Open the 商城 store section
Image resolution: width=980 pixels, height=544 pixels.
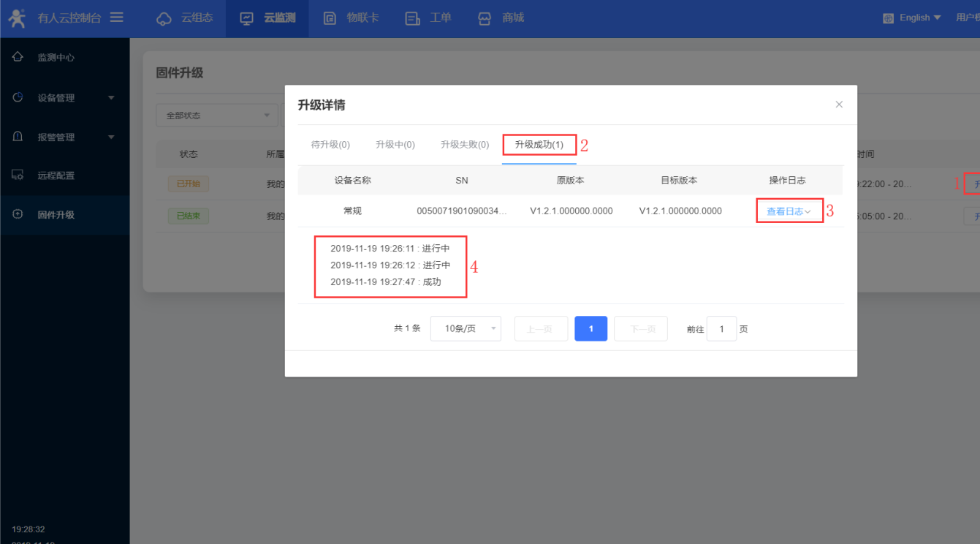pos(501,18)
